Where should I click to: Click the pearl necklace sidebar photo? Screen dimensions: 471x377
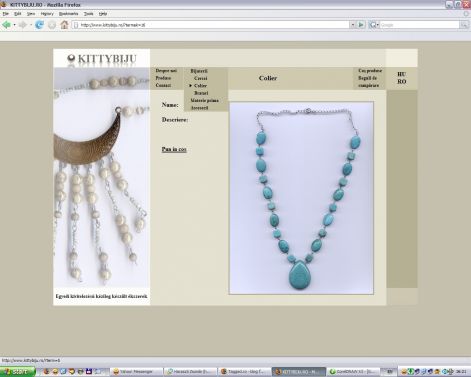(102, 178)
